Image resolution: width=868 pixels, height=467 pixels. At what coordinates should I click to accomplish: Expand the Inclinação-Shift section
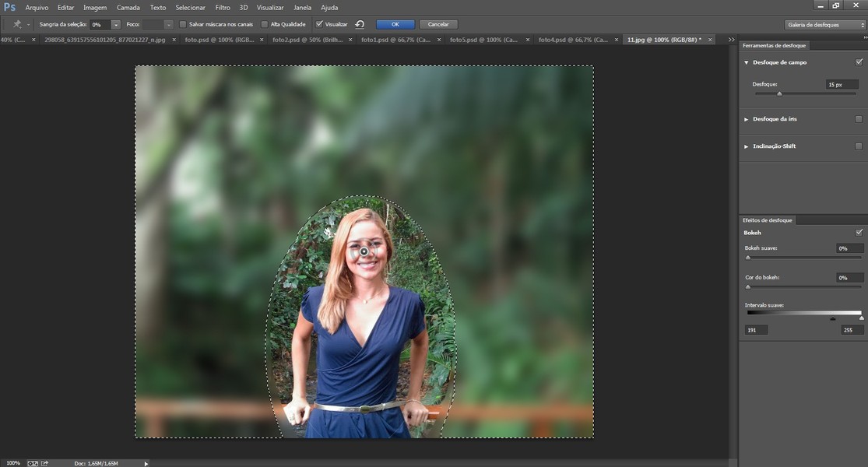[x=747, y=146]
